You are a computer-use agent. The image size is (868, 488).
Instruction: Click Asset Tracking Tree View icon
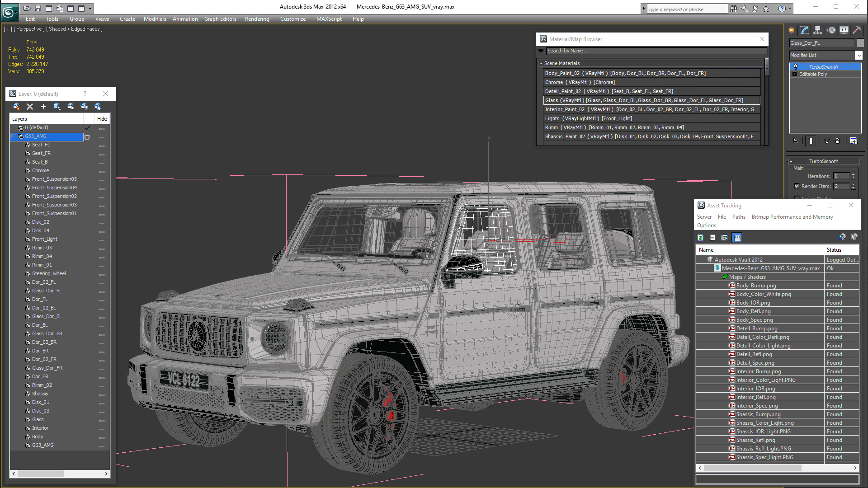[x=725, y=238]
